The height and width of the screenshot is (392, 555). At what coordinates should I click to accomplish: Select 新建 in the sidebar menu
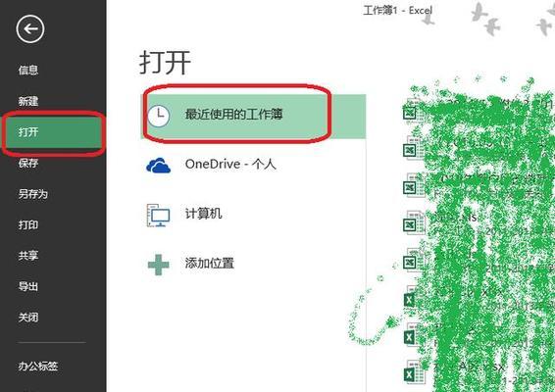[x=28, y=101]
